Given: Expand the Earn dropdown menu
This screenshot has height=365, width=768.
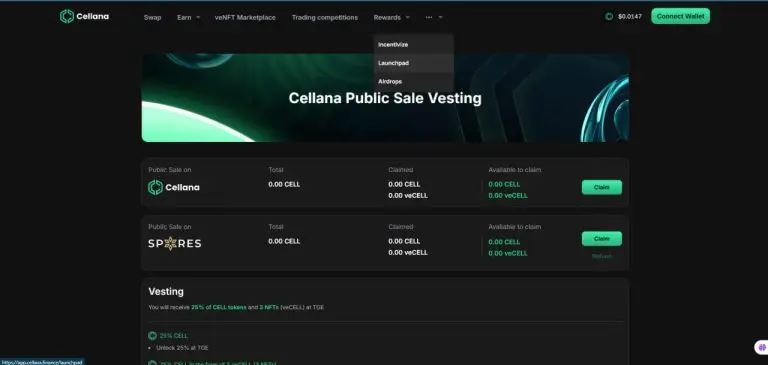Looking at the screenshot, I should pos(189,17).
